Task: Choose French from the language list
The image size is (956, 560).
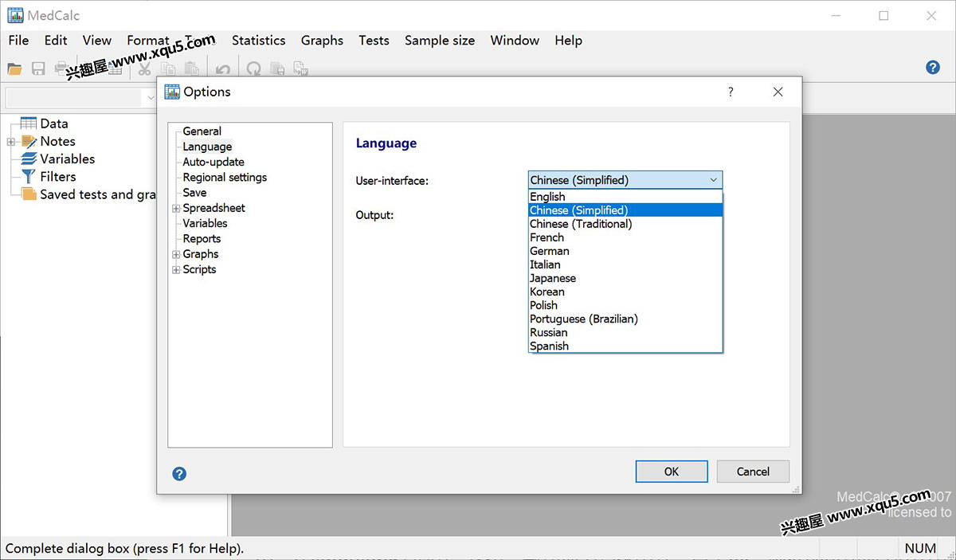Action: [625, 237]
